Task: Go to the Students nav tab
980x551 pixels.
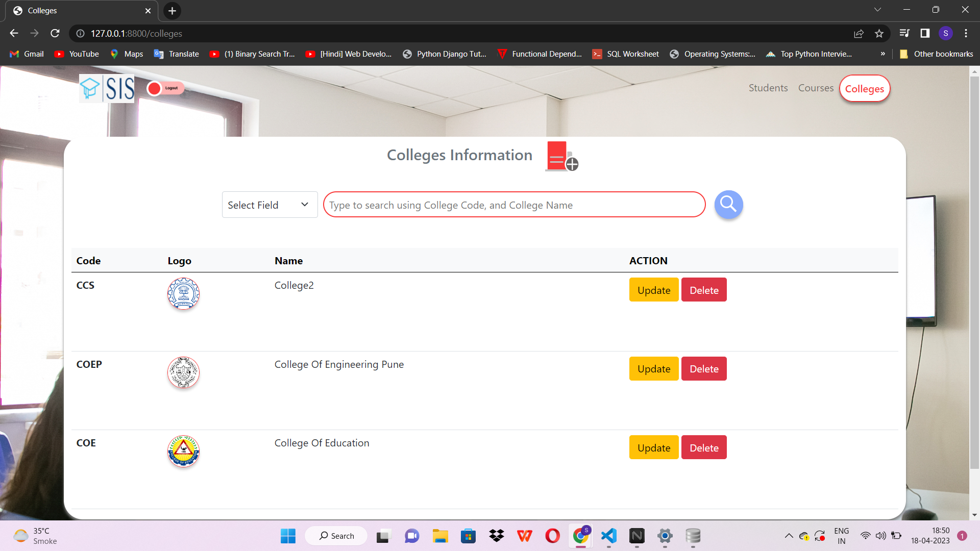Action: point(768,88)
